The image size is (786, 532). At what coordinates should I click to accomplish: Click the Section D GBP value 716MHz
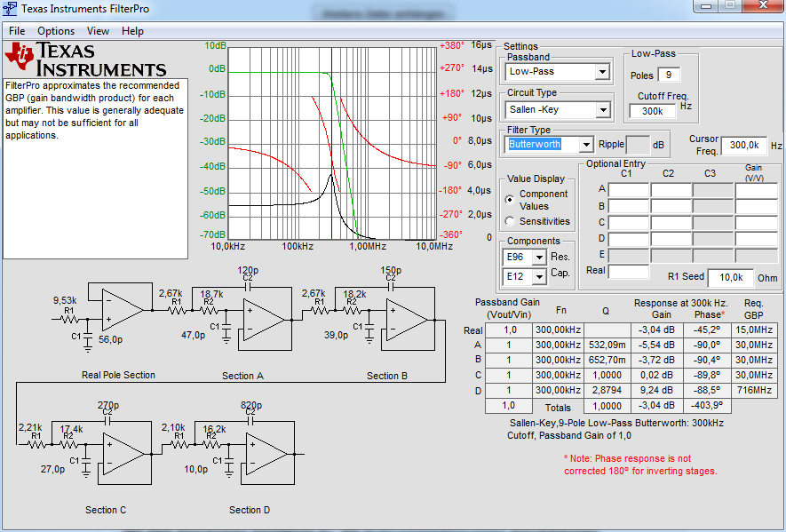pyautogui.click(x=753, y=390)
